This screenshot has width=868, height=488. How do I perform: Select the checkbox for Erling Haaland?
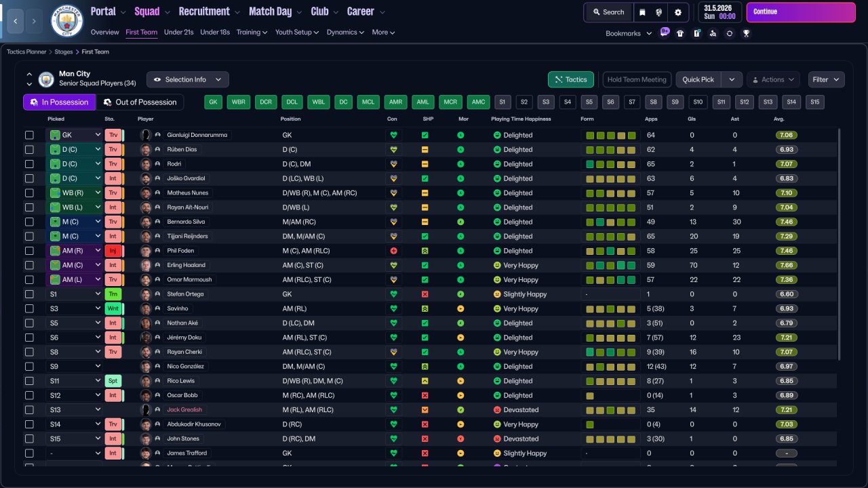(29, 265)
